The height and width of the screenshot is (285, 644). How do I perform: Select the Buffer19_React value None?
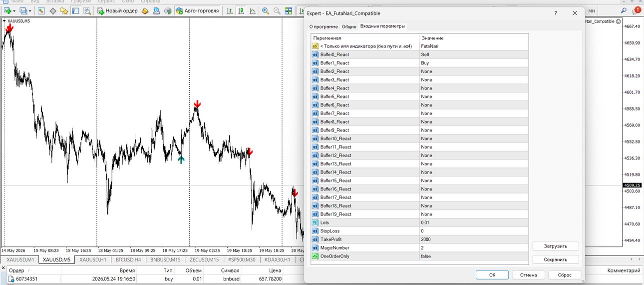[473, 214]
